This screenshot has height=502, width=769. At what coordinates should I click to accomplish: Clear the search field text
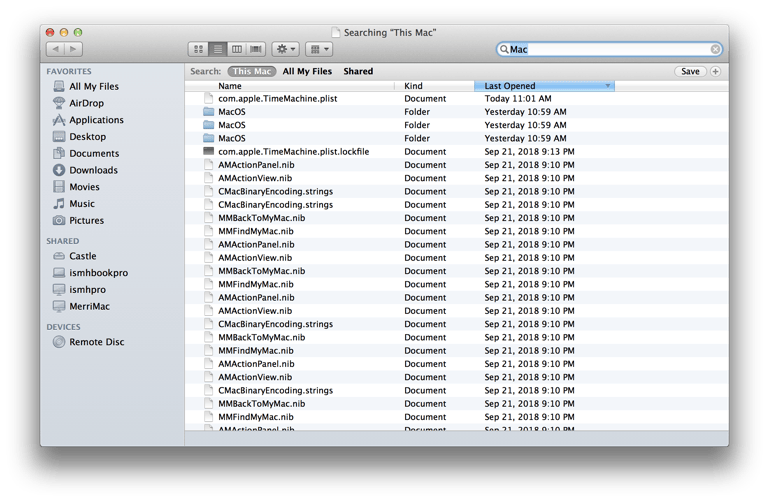[715, 49]
